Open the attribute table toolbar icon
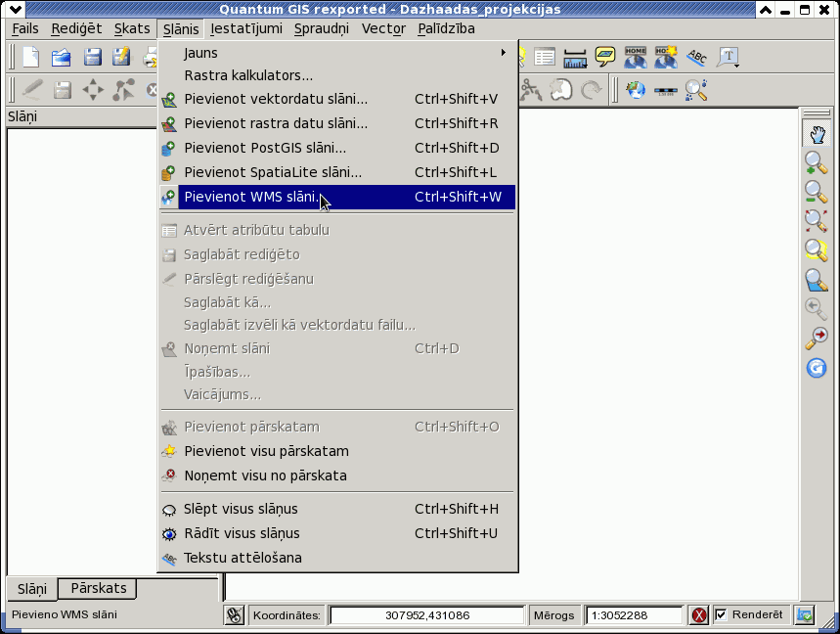This screenshot has width=840, height=634. (x=545, y=57)
